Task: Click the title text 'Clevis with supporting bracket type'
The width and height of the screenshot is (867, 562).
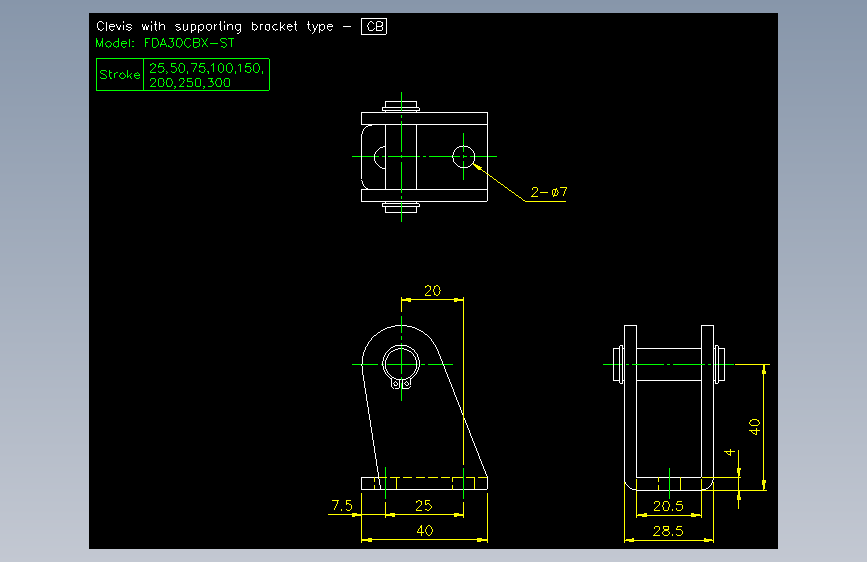Action: tap(215, 27)
